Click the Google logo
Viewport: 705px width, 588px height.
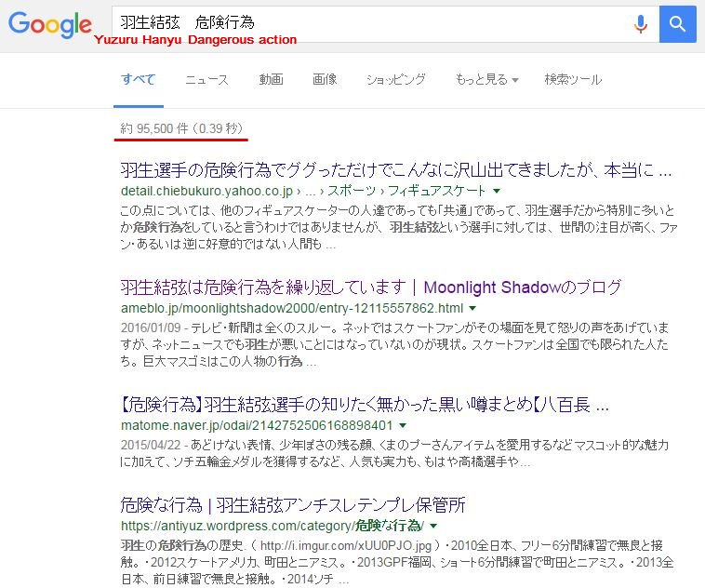[x=50, y=24]
